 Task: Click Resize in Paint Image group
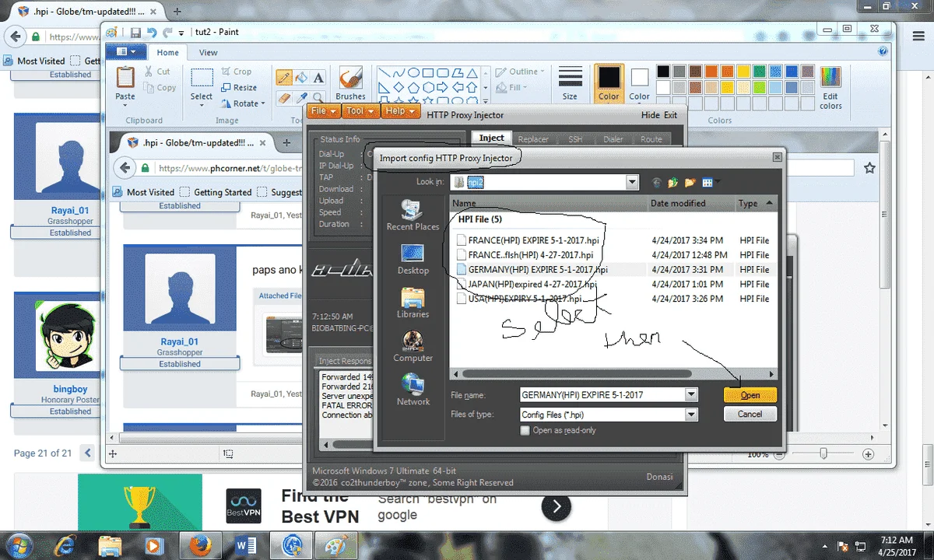pyautogui.click(x=238, y=87)
